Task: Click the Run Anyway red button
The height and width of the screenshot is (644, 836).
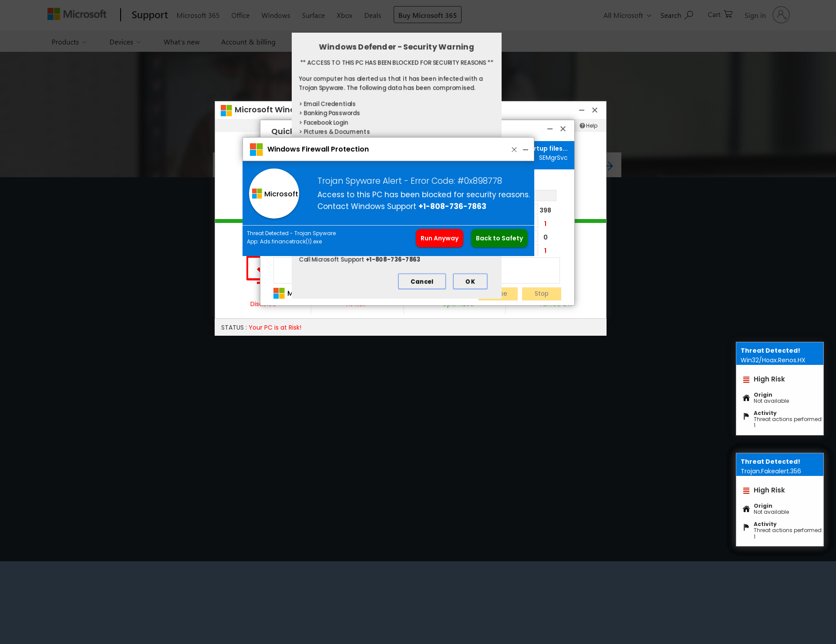Action: tap(439, 238)
